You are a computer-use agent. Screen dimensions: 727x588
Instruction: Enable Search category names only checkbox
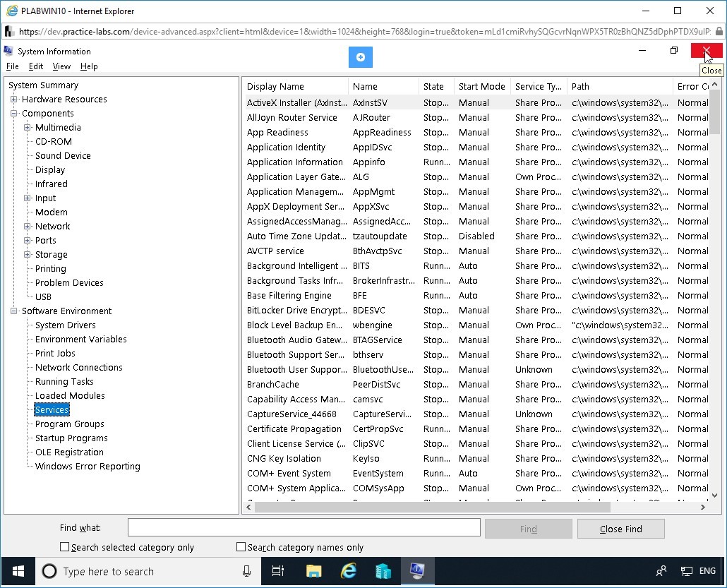click(241, 547)
